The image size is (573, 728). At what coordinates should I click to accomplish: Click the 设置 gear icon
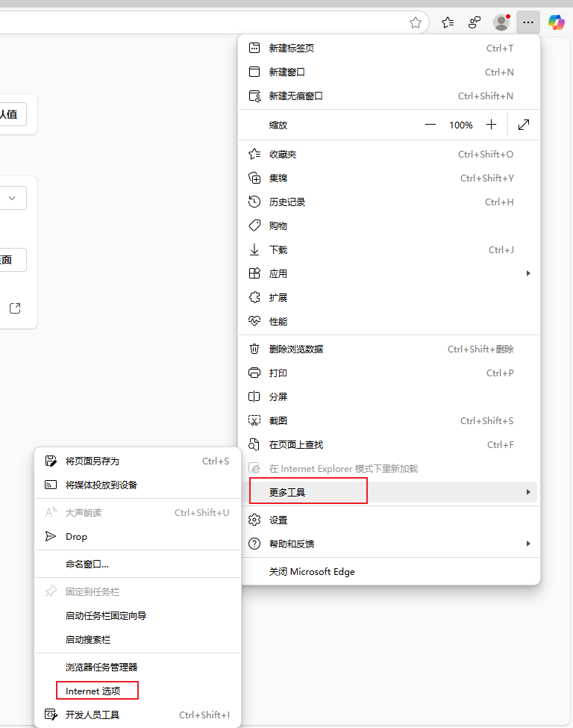254,520
